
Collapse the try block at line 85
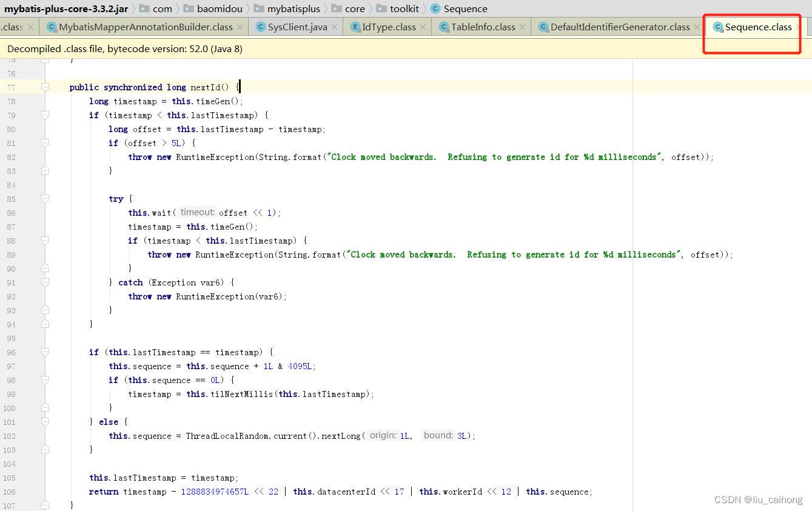click(45, 199)
